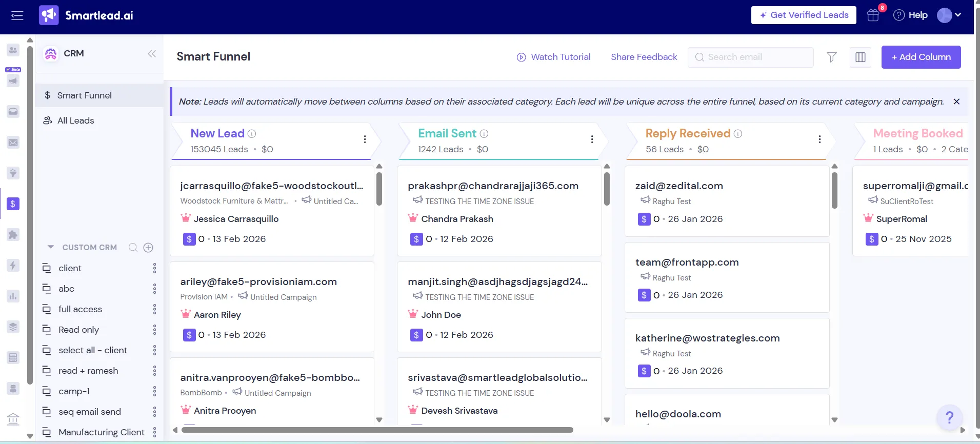Show info for Email Sent column
This screenshot has height=444, width=980.
[x=484, y=134]
